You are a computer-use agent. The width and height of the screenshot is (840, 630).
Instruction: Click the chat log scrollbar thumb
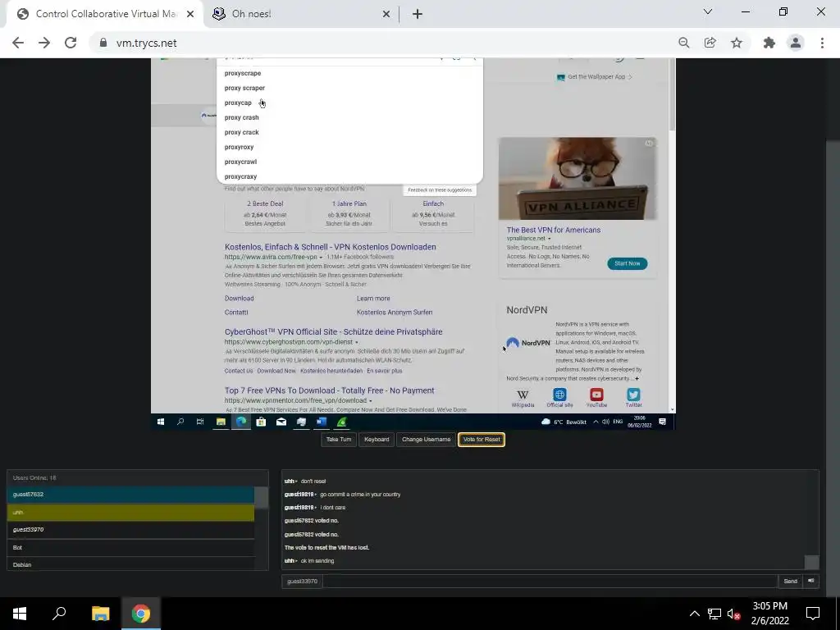(812, 562)
